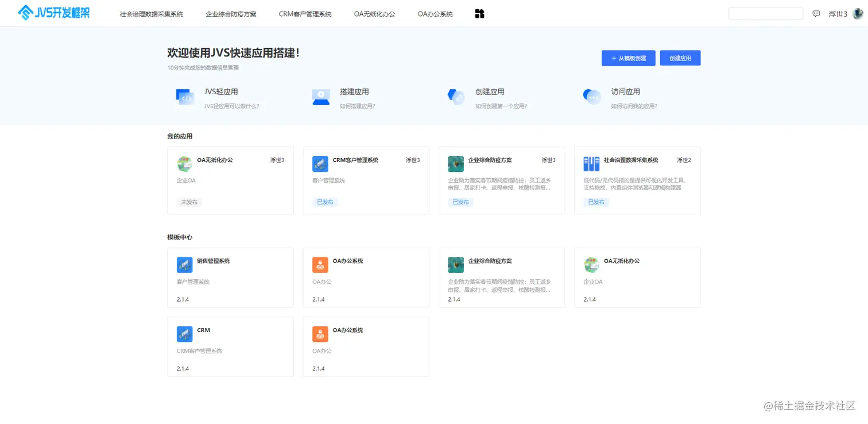Screen dimensions: 868x424
Task: Open the app grid icon in top navigation
Action: [480, 14]
